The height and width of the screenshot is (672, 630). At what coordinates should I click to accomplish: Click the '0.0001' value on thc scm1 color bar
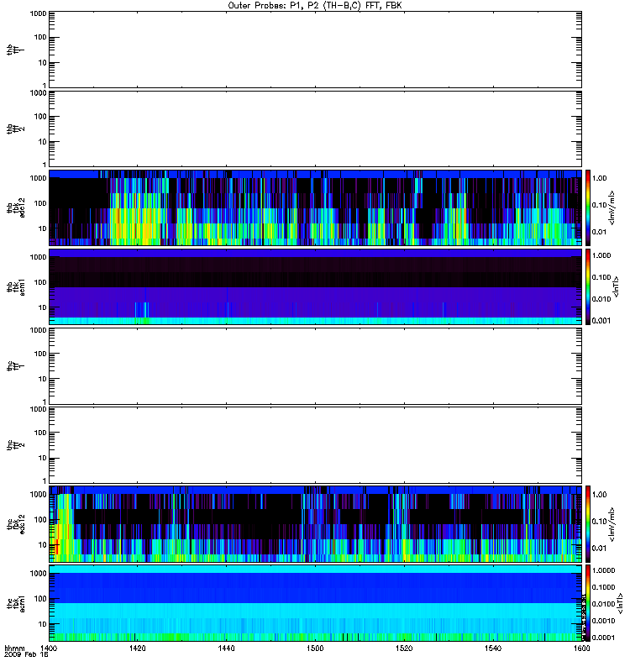click(603, 638)
